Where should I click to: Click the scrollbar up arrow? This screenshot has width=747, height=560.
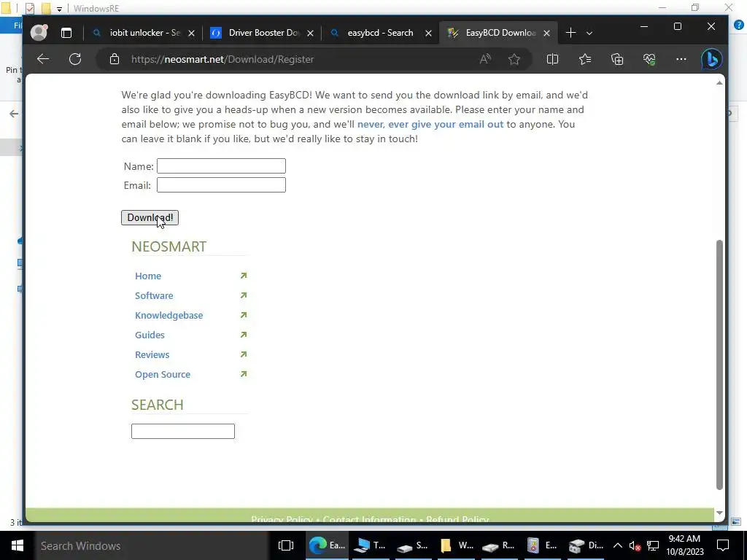[719, 83]
